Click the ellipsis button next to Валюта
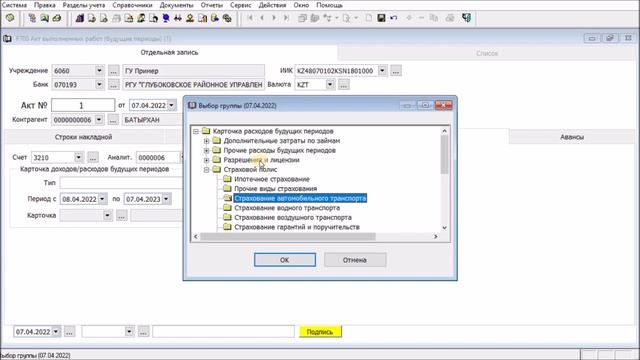The height and width of the screenshot is (360, 640). click(344, 84)
